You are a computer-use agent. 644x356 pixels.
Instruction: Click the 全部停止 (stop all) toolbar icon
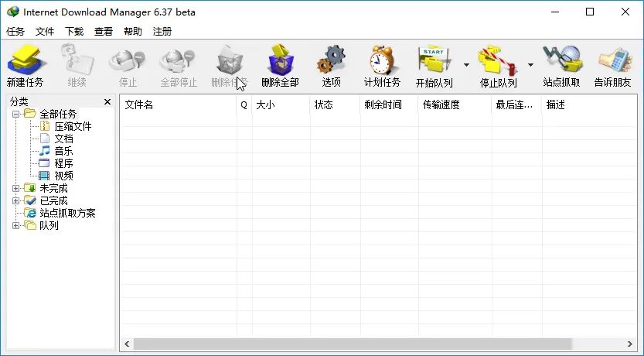(179, 60)
